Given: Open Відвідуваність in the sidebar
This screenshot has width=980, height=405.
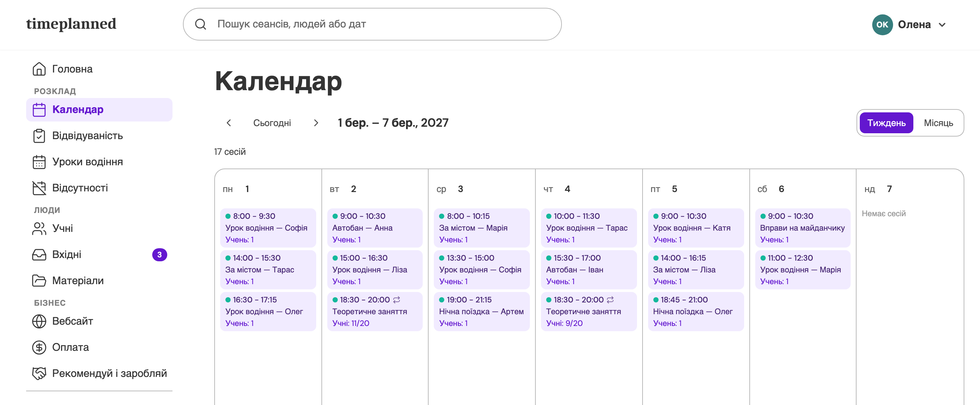Looking at the screenshot, I should tap(99, 136).
